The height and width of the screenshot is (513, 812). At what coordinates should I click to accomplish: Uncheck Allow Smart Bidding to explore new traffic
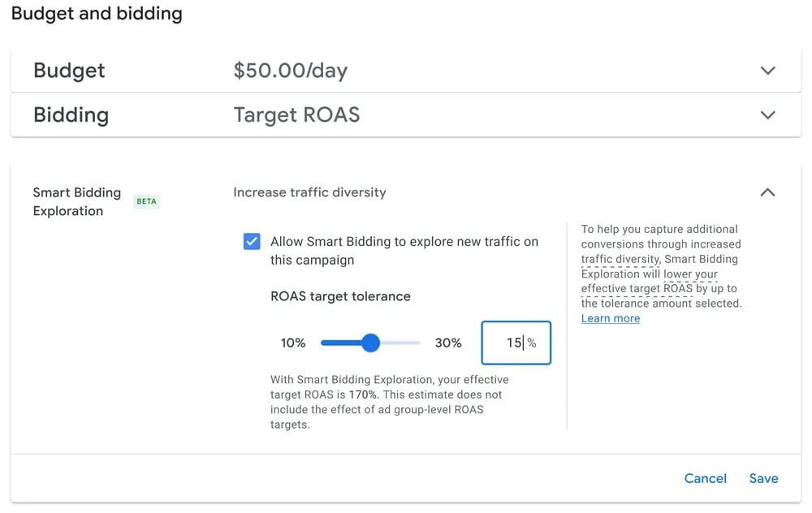252,241
